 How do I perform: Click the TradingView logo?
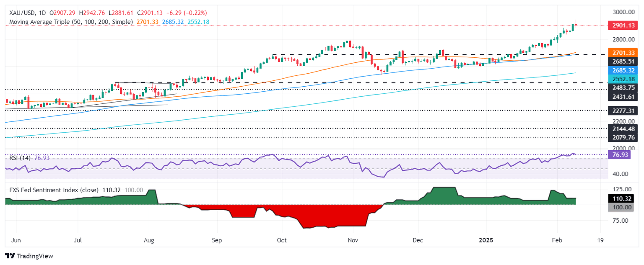(29, 255)
